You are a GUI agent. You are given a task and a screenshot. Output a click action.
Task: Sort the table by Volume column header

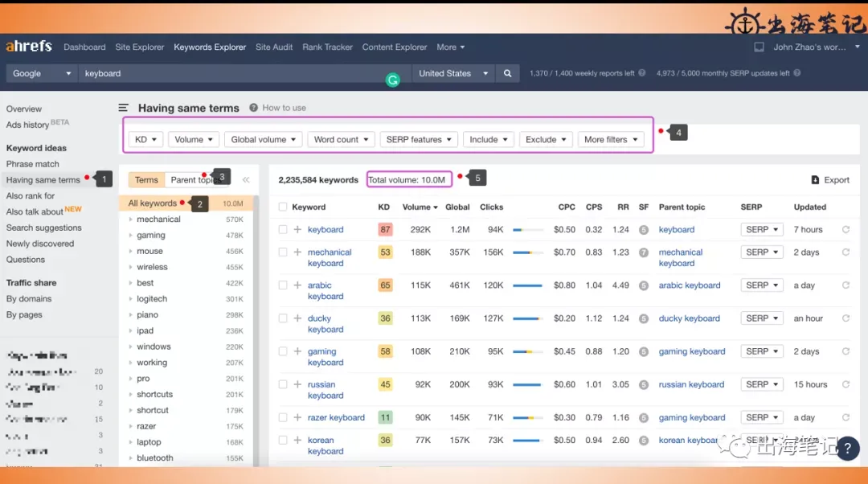(x=420, y=207)
